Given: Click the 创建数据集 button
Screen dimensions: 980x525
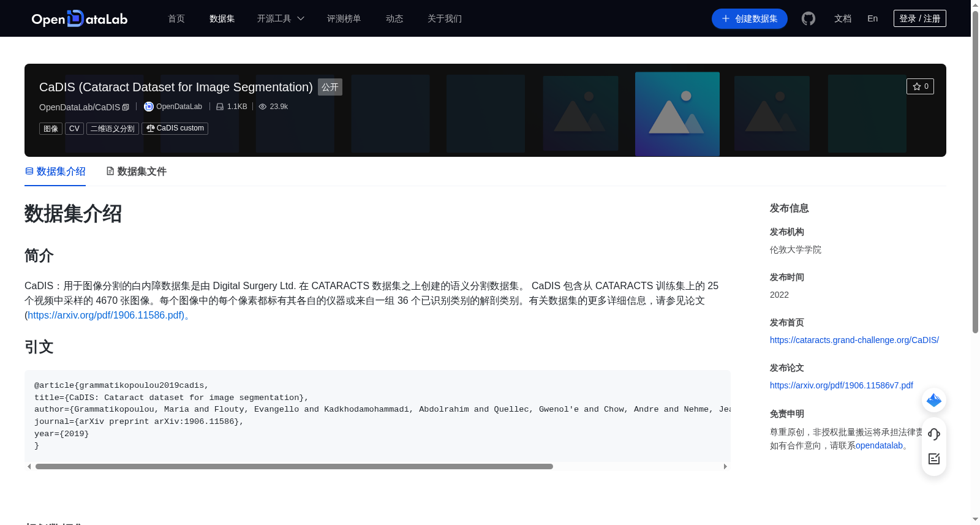Looking at the screenshot, I should point(750,19).
